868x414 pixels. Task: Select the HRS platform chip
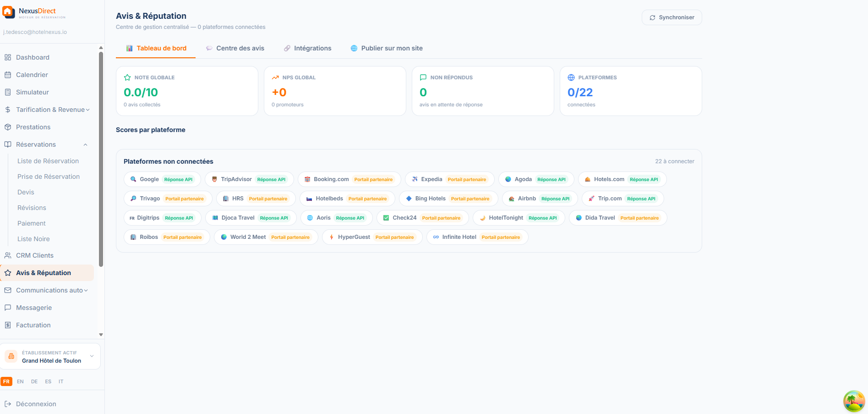[256, 199]
